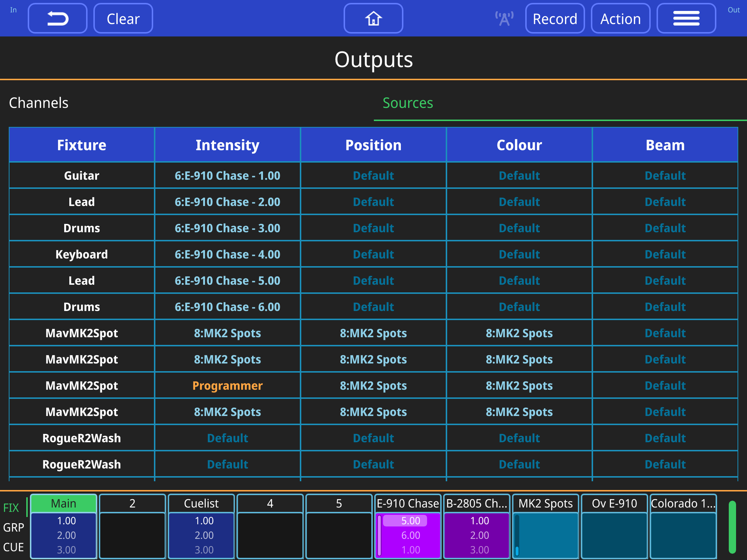747x560 pixels.
Task: Select the Programmer intensity cell for MavMK2Spot
Action: click(227, 385)
